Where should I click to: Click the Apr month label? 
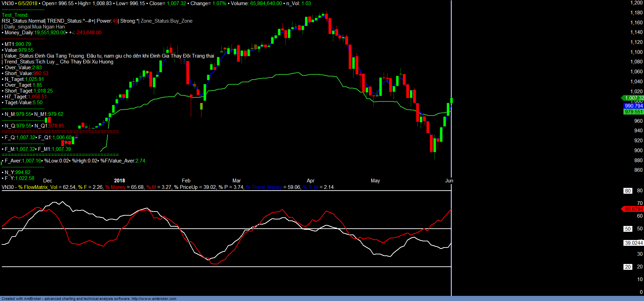310,181
